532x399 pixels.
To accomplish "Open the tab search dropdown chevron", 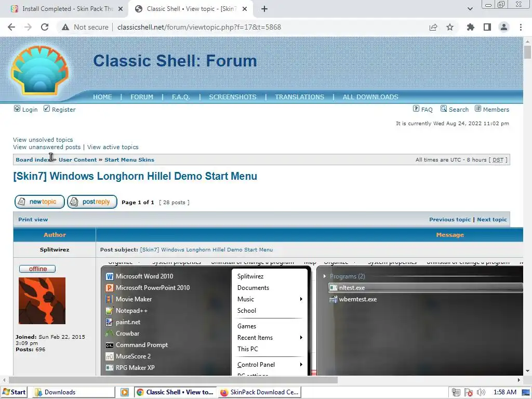I will coord(470,9).
